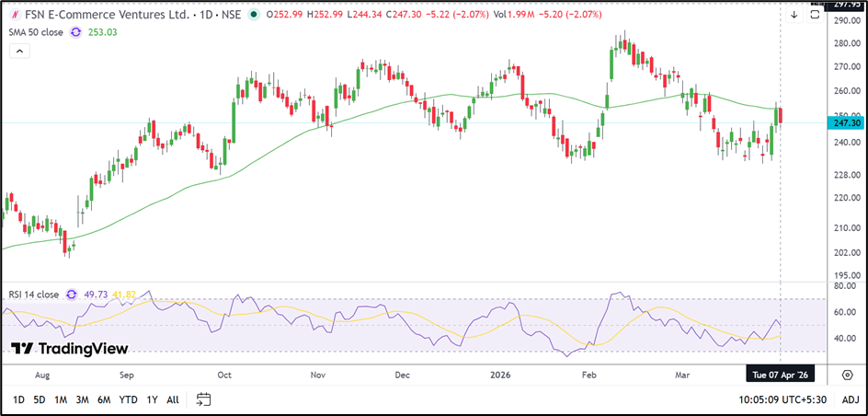The width and height of the screenshot is (868, 416).
Task: Click the TradingView logo
Action: pos(69,348)
